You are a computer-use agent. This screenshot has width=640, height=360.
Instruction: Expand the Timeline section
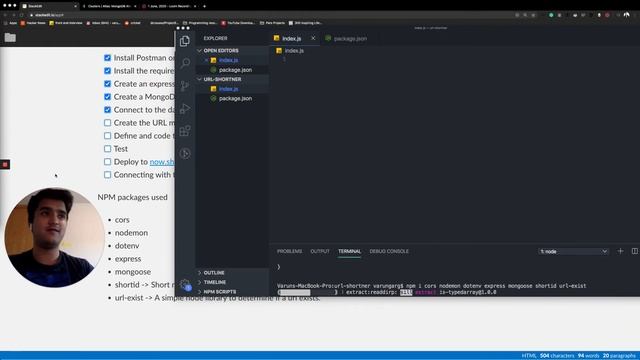(232, 282)
